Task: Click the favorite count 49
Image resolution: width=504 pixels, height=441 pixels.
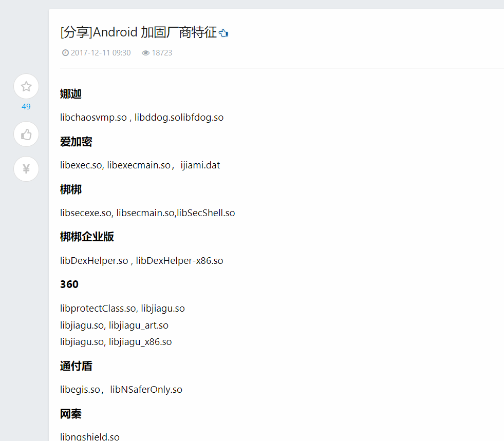Action: [x=26, y=107]
